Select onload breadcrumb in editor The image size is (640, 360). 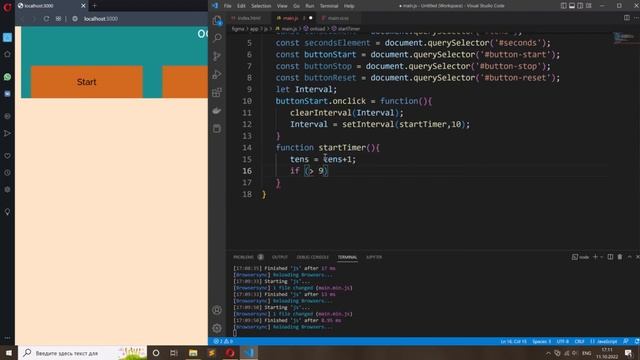pyautogui.click(x=315, y=29)
